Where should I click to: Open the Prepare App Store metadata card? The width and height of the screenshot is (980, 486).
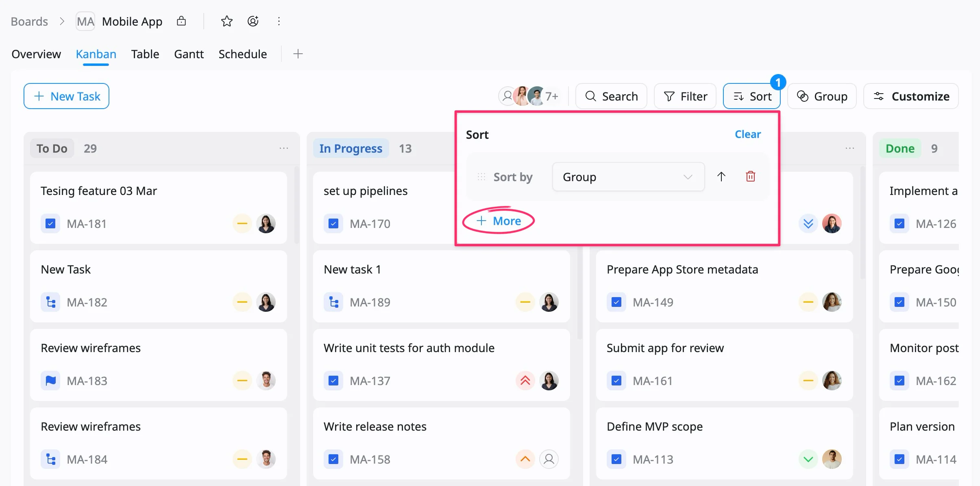pyautogui.click(x=725, y=286)
